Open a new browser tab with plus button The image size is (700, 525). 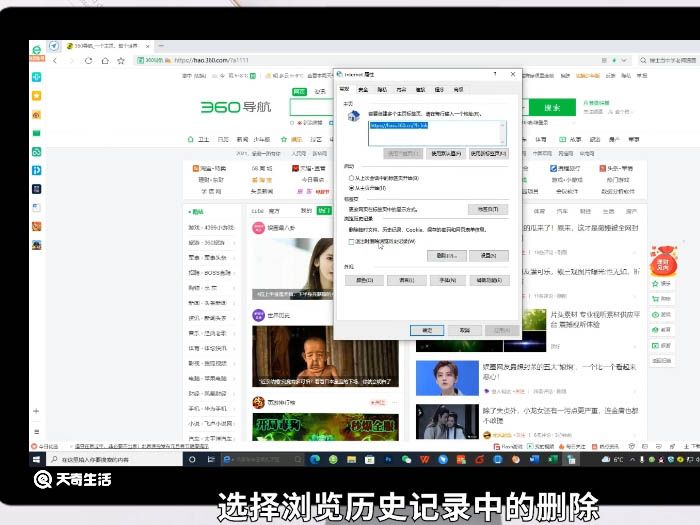click(x=161, y=46)
